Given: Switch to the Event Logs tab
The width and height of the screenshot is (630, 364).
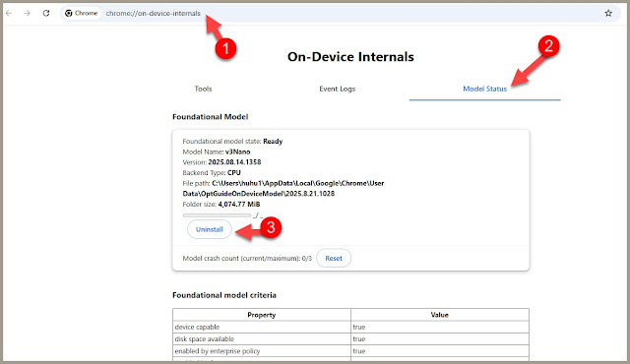Looking at the screenshot, I should (x=337, y=89).
